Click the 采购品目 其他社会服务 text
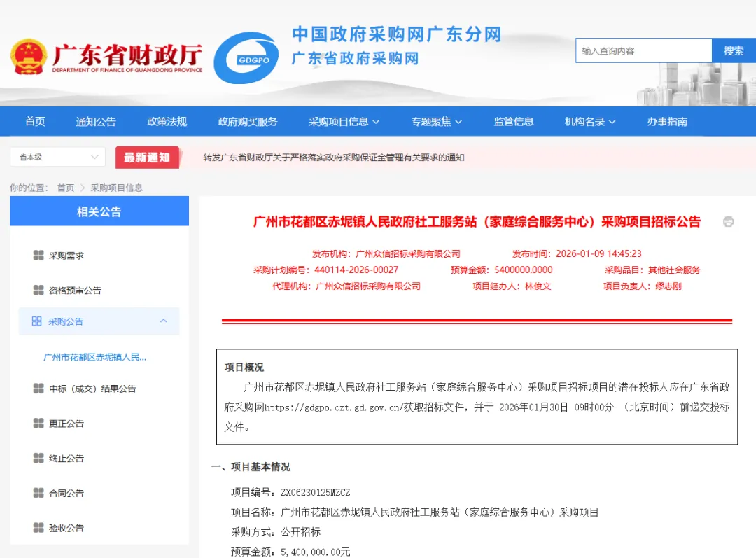Screen dimensions: 756x558 pos(652,270)
